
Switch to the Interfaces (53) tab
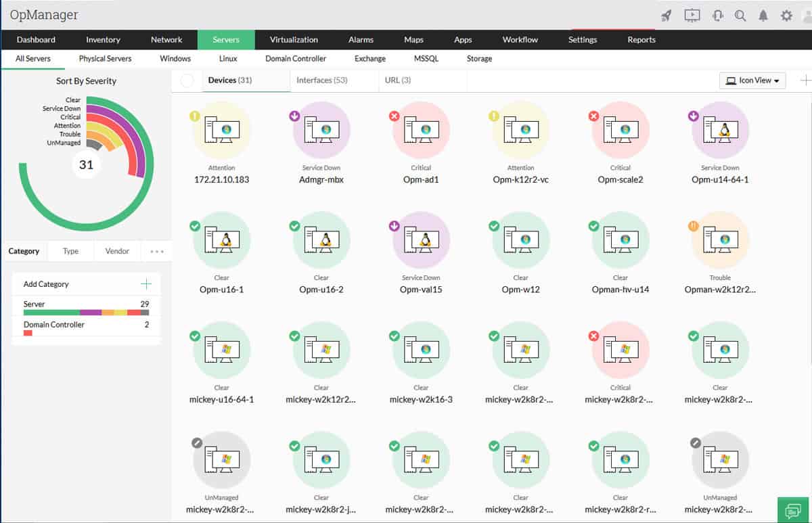click(x=322, y=80)
